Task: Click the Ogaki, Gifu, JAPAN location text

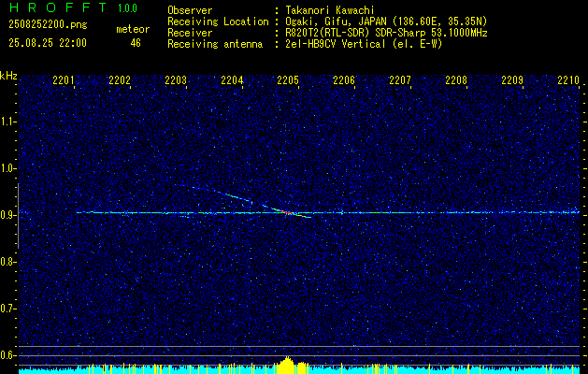Action: pyautogui.click(x=386, y=22)
